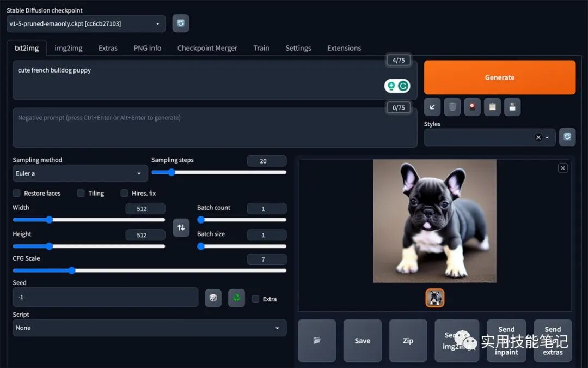This screenshot has width=588, height=368.
Task: Click the green lightbulb extension icon
Action: point(391,86)
